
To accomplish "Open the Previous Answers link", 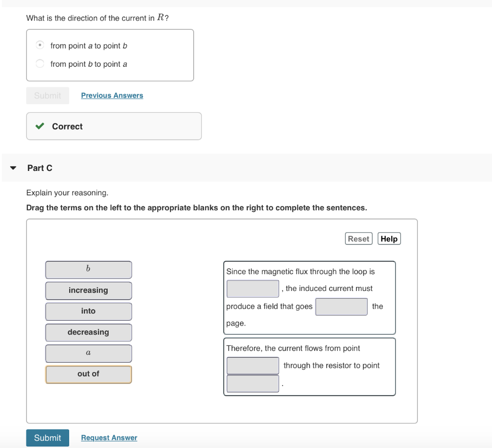I will click(112, 96).
